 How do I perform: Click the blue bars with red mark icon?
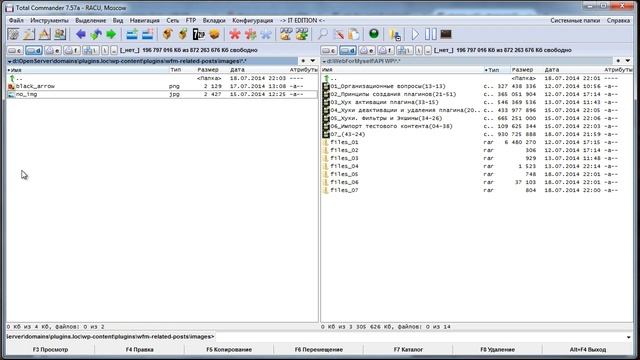[147, 34]
